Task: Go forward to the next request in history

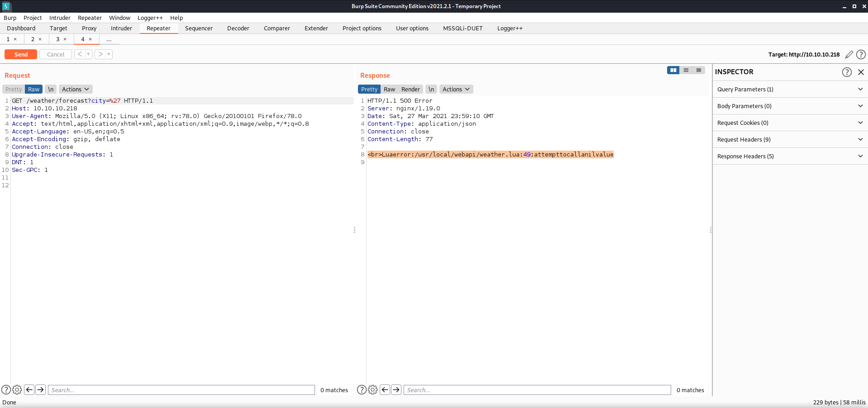Action: [x=100, y=54]
